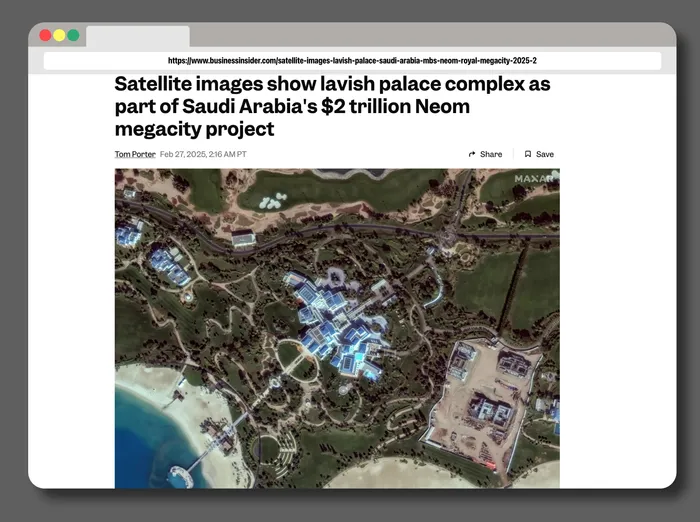
Task: Focus the businessinsider.com URL address bar
Action: tap(352, 61)
